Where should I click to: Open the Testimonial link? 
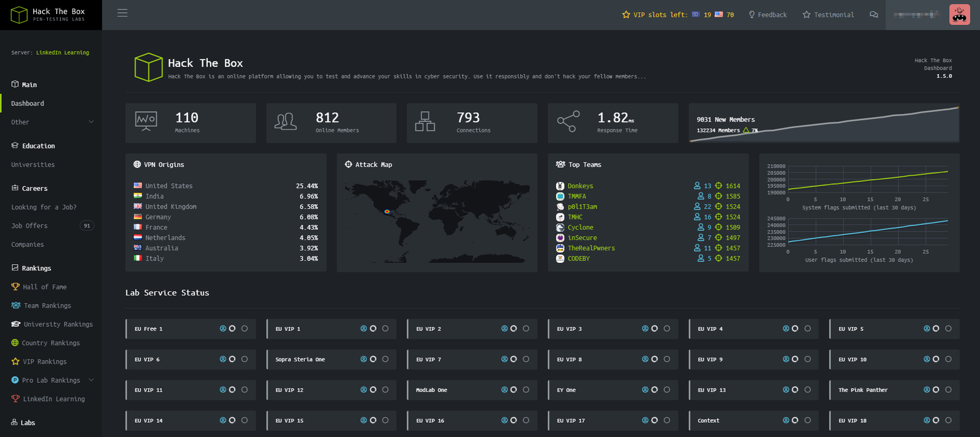point(828,15)
